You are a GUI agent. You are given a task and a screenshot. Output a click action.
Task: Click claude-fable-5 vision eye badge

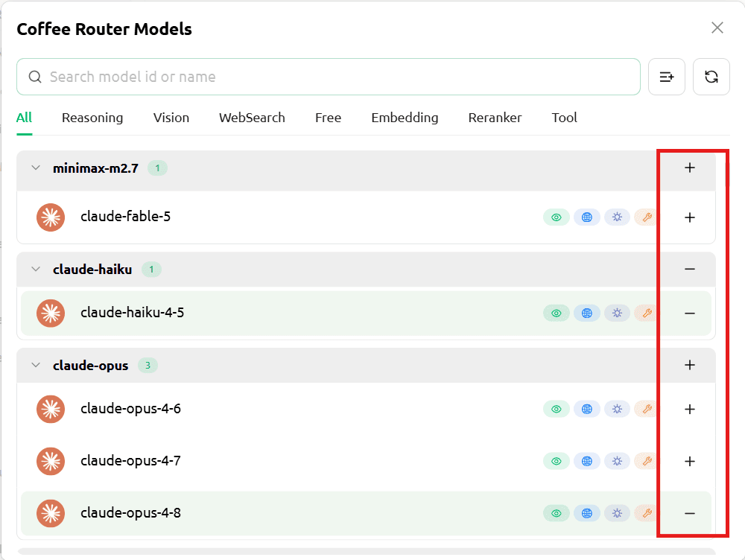557,217
